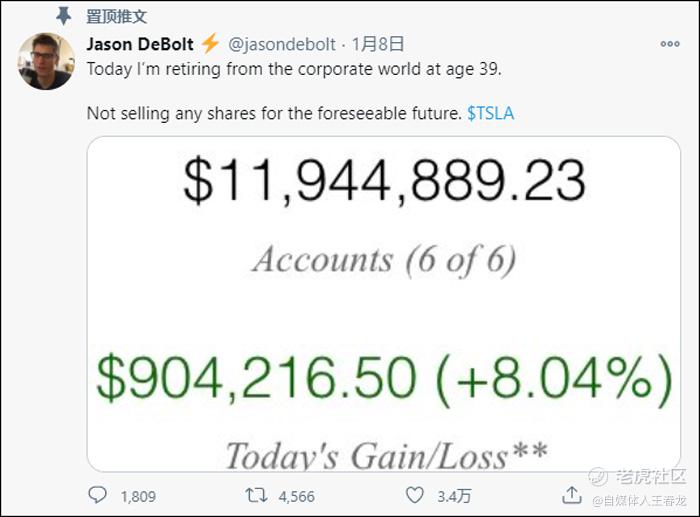
Task: Open the share upload icon
Action: coord(571,495)
